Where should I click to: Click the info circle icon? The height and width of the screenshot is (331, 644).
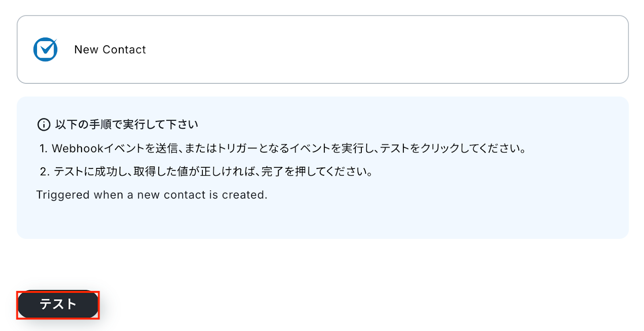[43, 125]
